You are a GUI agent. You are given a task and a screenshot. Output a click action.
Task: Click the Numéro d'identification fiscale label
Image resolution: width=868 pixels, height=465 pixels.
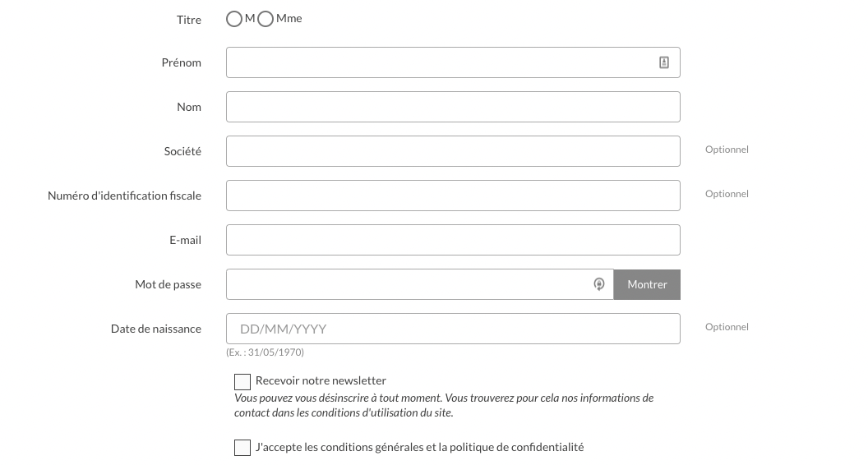point(125,196)
